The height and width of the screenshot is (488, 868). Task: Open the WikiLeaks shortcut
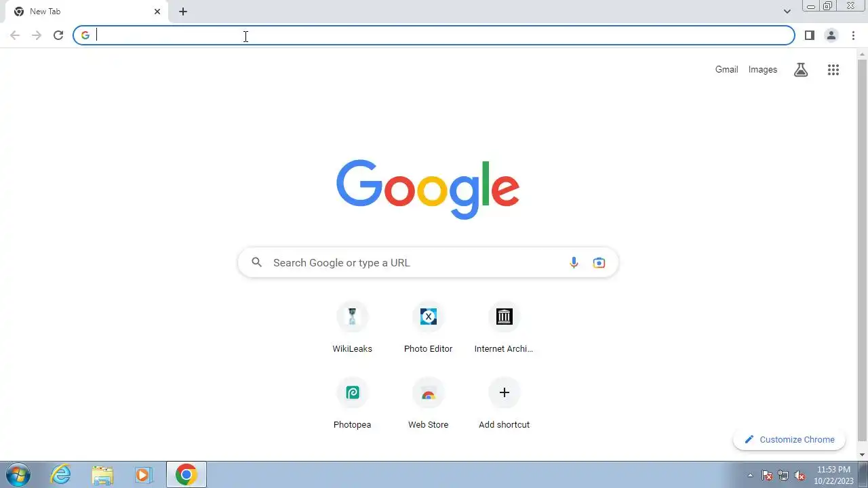tap(352, 328)
